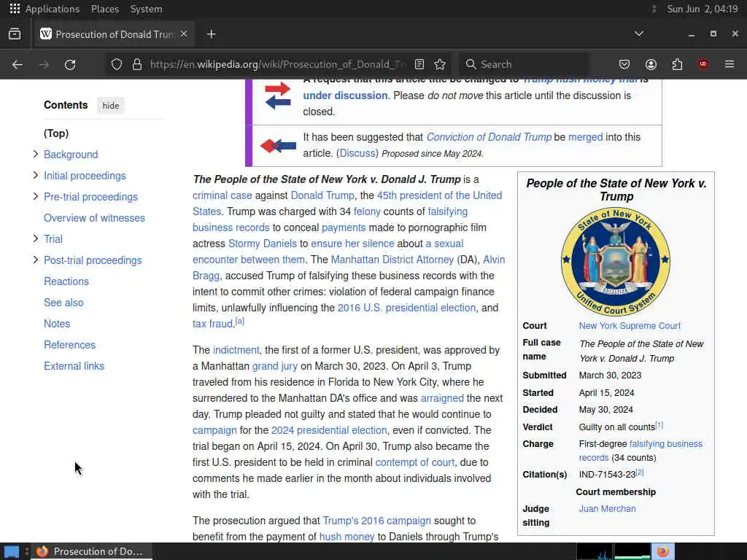Click the browser Back arrow
The image size is (747, 560).
click(18, 64)
